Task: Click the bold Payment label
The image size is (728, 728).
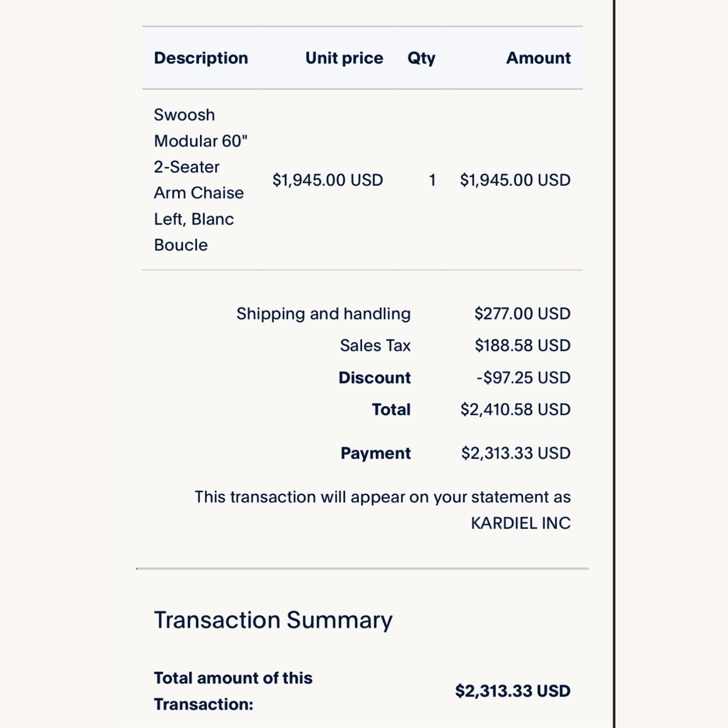Action: [376, 453]
